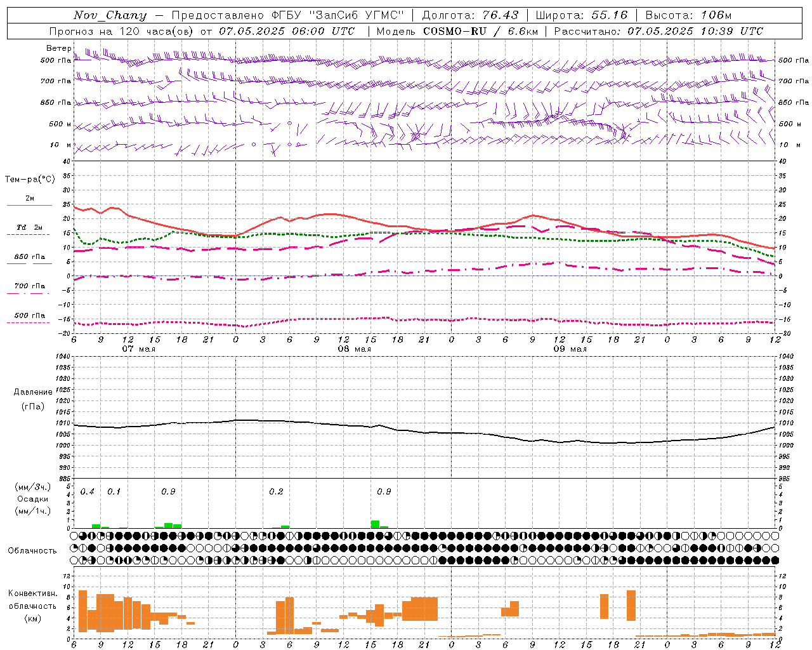Click the Модель COSMO-RU / 6.6км label
Viewport: 812px width, 650px height.
457,31
